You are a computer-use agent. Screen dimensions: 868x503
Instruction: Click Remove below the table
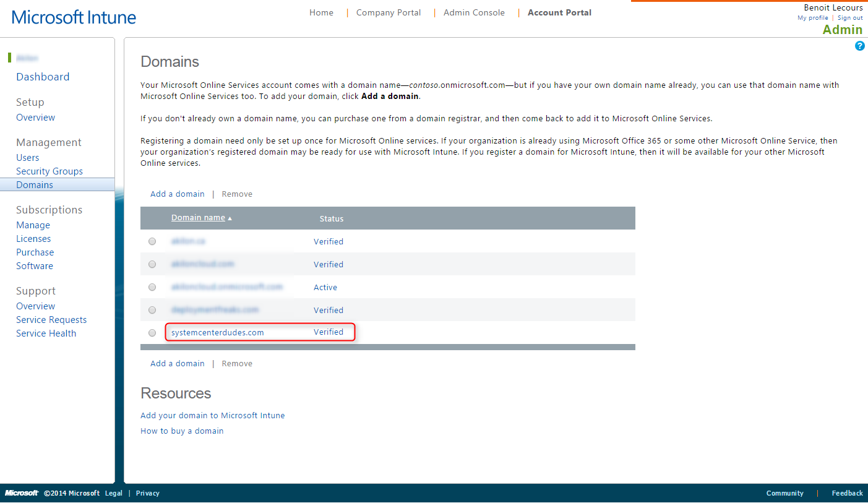click(237, 364)
